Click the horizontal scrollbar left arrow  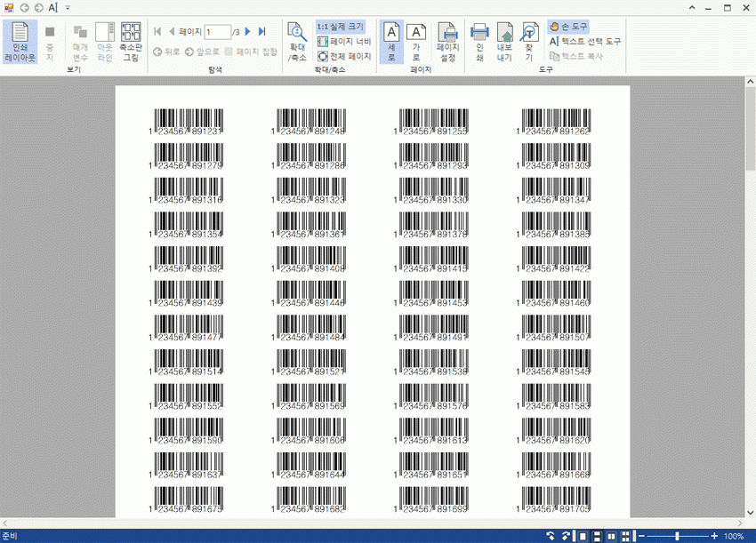pos(4,523)
